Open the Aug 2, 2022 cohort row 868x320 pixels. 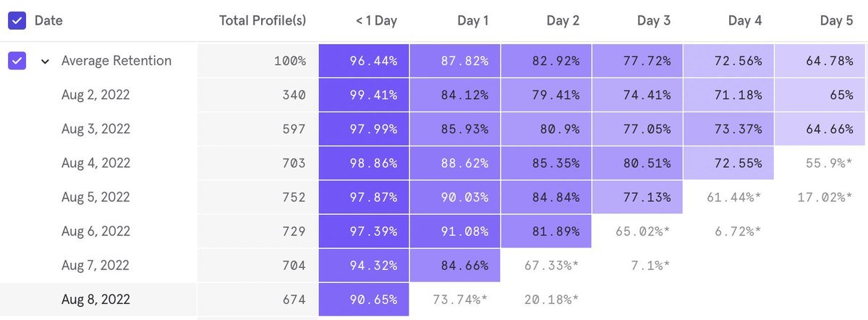point(95,95)
